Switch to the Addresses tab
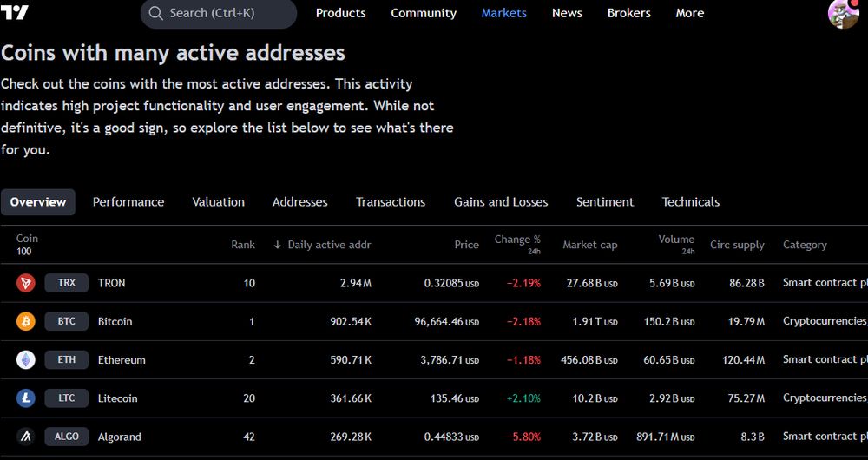 click(x=300, y=202)
